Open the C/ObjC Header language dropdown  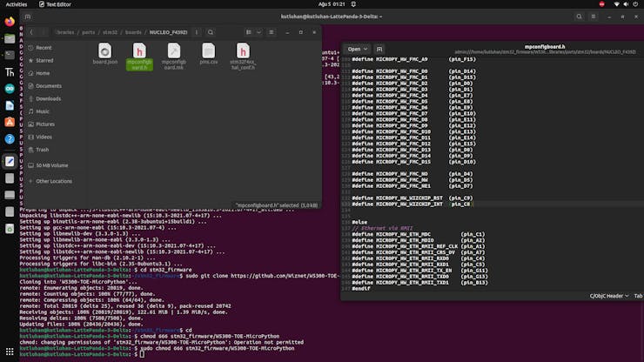608,297
